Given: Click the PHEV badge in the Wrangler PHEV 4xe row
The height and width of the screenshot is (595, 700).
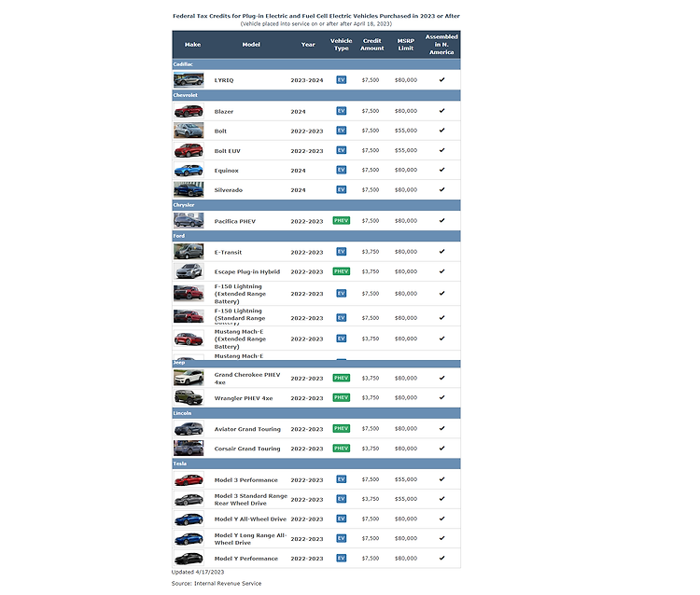Looking at the screenshot, I should point(341,397).
